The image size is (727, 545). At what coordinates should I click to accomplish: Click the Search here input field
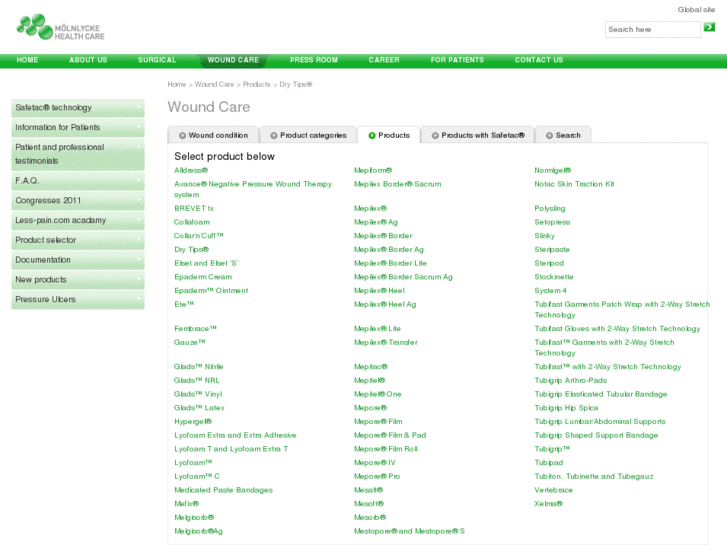click(652, 29)
